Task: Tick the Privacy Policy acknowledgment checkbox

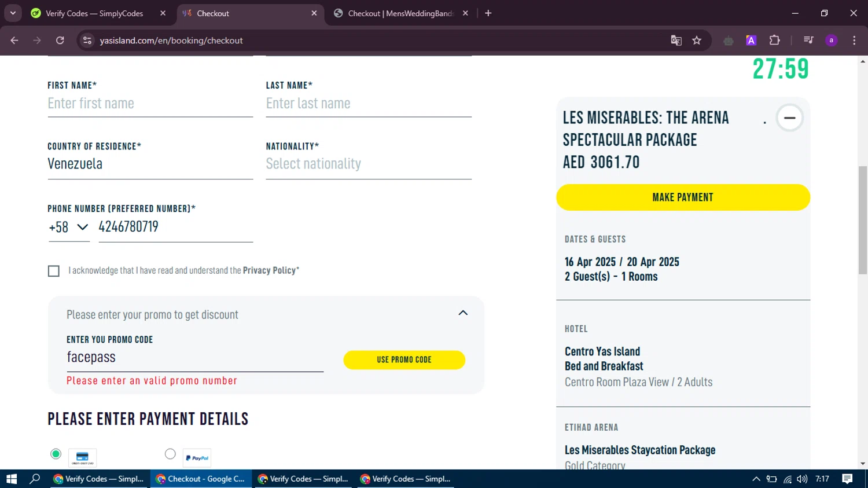Action: 54,271
